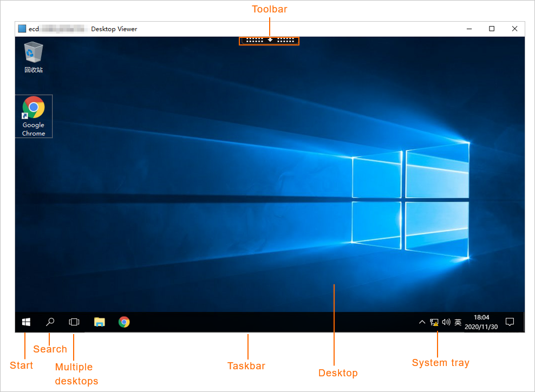Open the taskbar Search magnifier
Viewport: 535px width, 392px height.
coord(50,322)
